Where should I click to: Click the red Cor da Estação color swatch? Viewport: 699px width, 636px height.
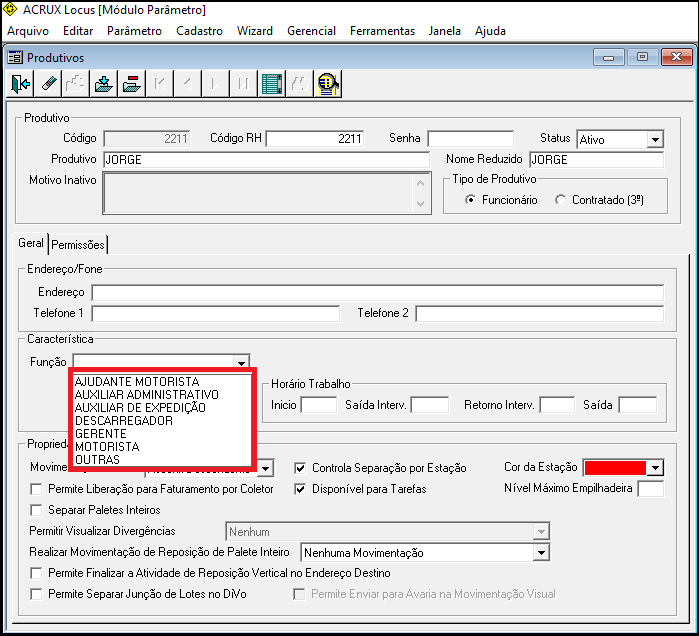615,468
